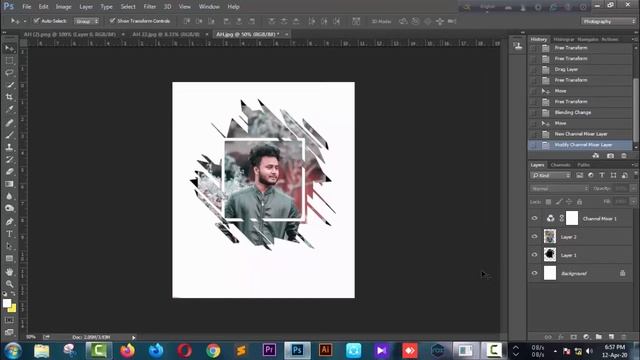Viewport: 640px width, 360px height.
Task: Select the Pen tool
Action: [x=9, y=222]
